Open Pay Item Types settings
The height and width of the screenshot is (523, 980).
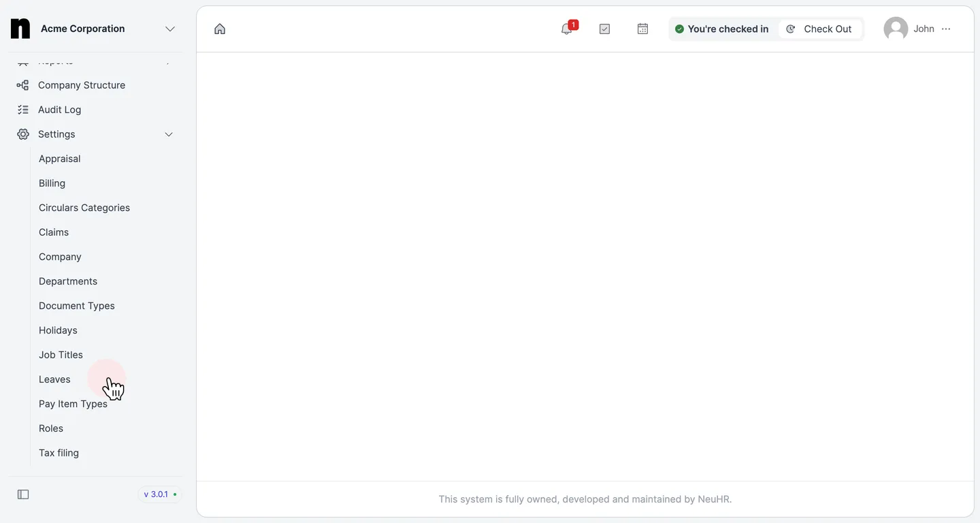coord(73,404)
